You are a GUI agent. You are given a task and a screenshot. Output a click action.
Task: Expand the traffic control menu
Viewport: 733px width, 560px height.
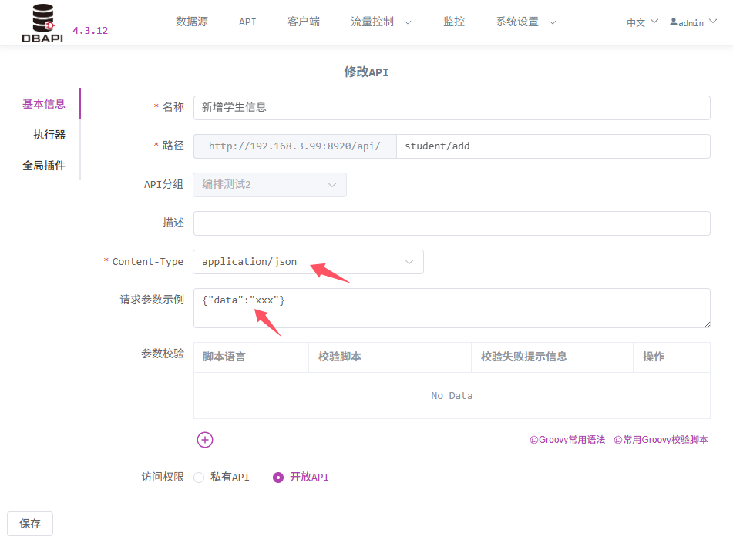pos(381,22)
